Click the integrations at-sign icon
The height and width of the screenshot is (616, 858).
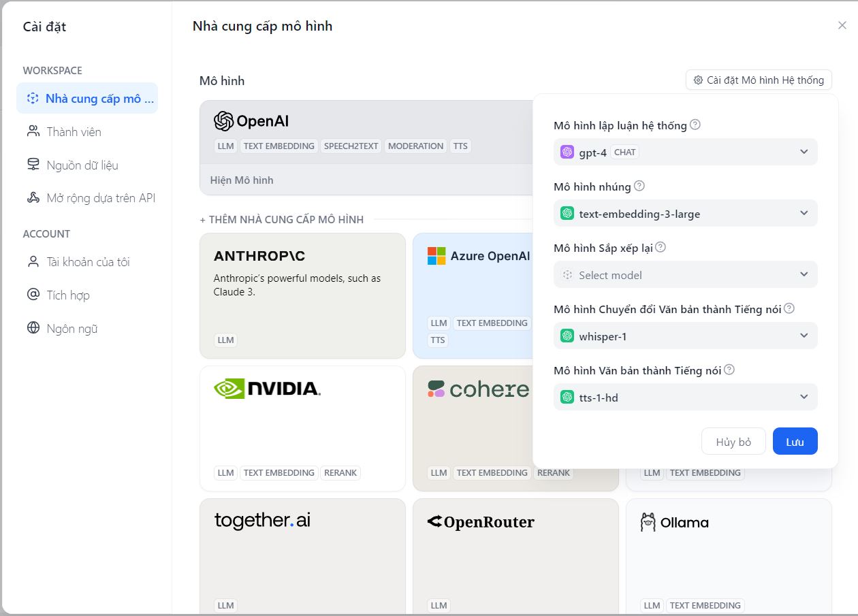pyautogui.click(x=33, y=295)
